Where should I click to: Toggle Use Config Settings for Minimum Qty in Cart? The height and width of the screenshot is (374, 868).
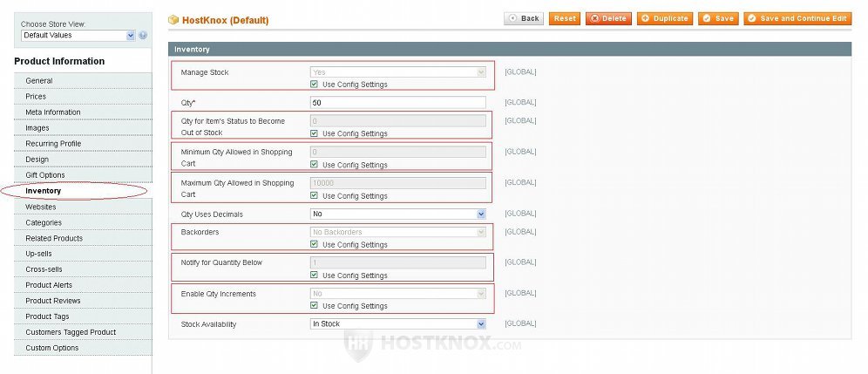tap(314, 165)
